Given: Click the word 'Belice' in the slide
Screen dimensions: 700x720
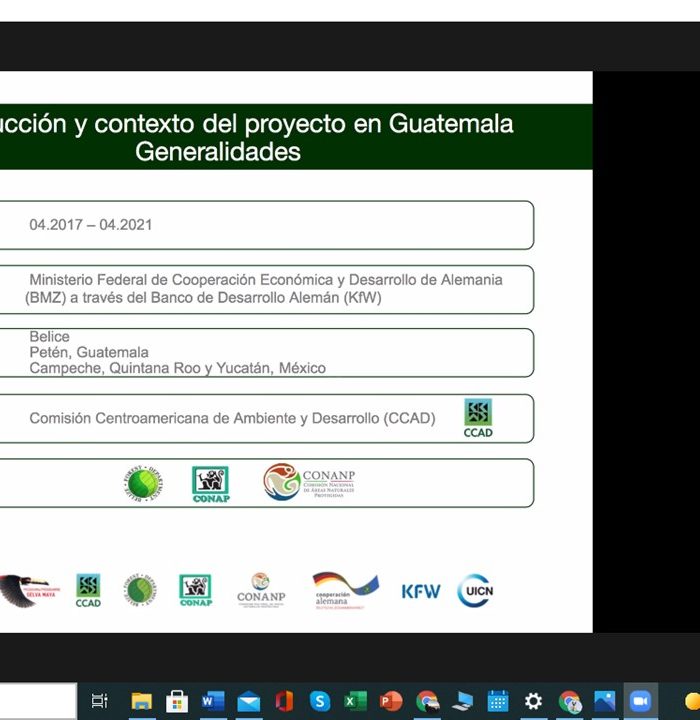Looking at the screenshot, I should [x=50, y=337].
